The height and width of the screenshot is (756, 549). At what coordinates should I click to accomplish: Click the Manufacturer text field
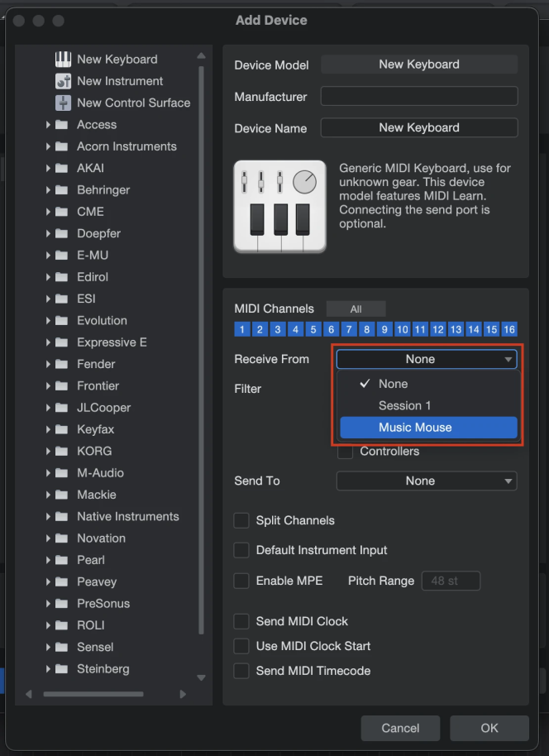coord(418,97)
